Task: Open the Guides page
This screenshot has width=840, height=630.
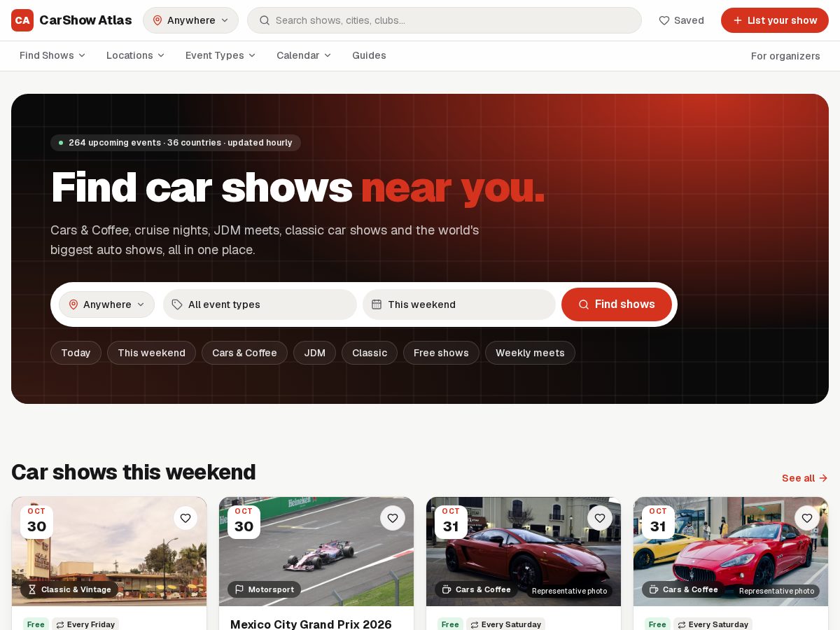Action: pyautogui.click(x=369, y=55)
